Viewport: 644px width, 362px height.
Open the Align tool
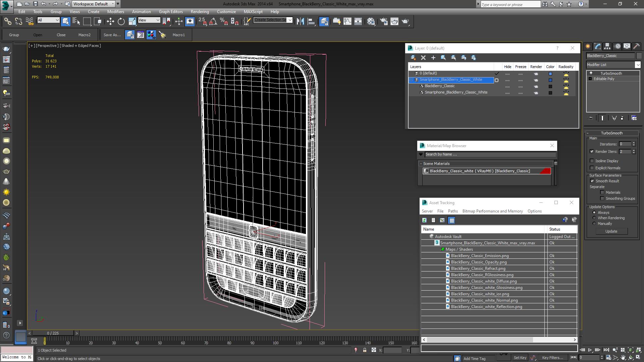pyautogui.click(x=311, y=21)
